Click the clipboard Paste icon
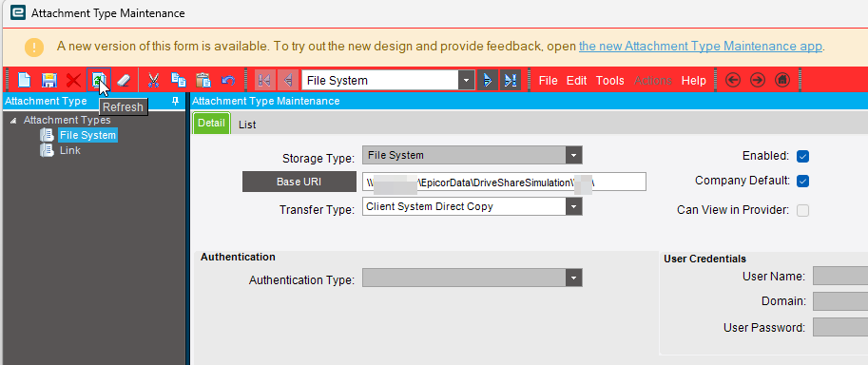This screenshot has width=868, height=365. coord(203,80)
